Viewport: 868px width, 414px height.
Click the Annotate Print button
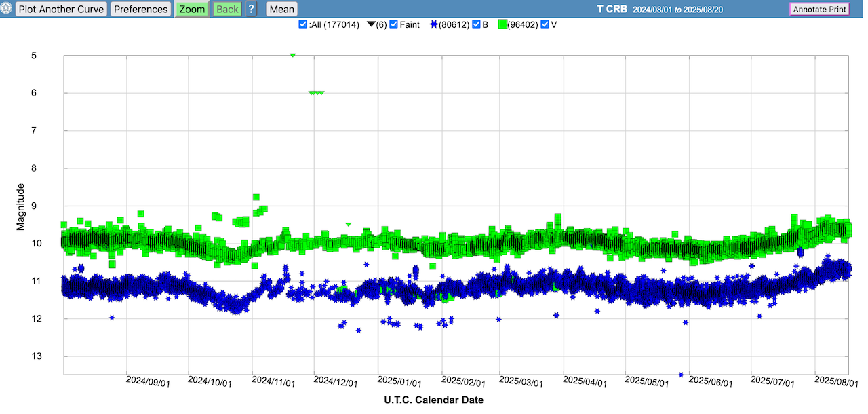click(x=819, y=9)
